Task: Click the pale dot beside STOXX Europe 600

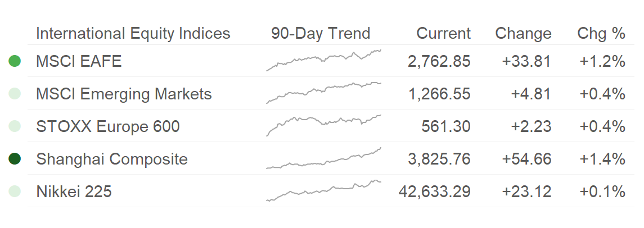Action: (15, 126)
